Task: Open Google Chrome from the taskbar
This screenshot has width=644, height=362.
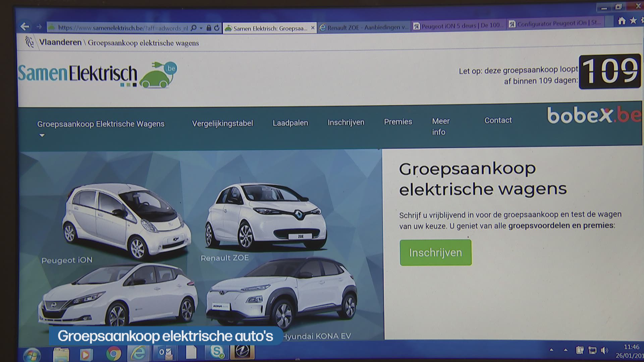Action: (114, 353)
